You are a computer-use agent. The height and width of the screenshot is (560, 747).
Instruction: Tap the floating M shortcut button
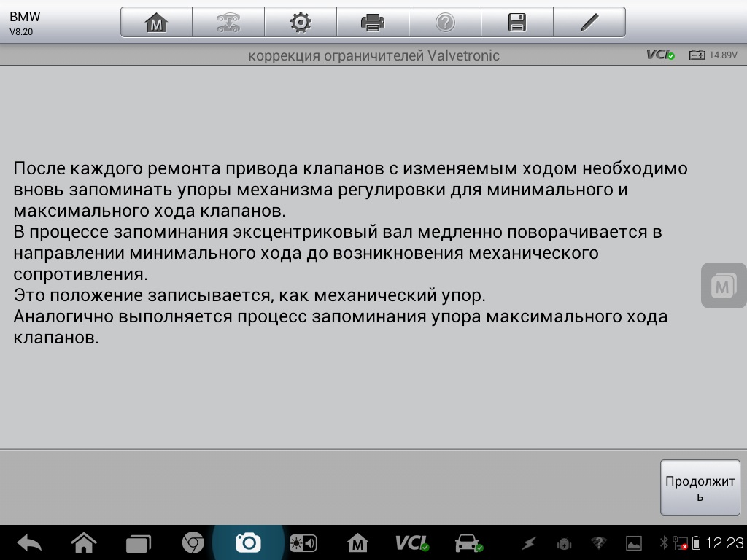click(723, 286)
